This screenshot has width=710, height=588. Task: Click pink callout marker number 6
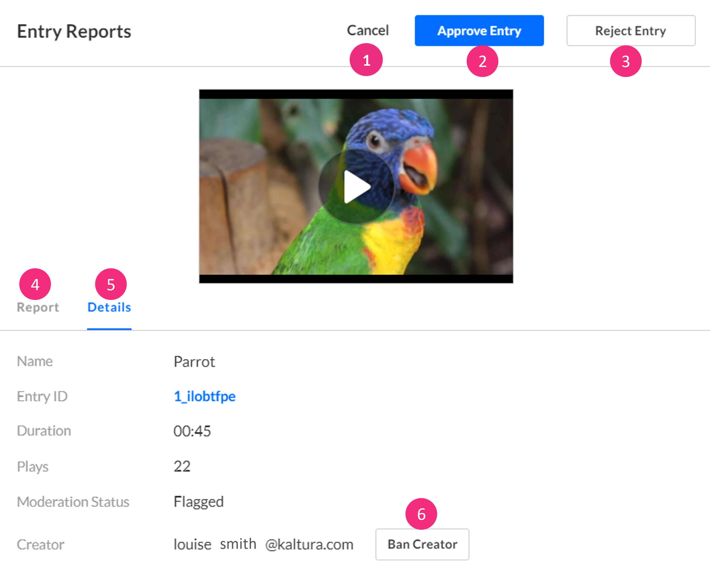pyautogui.click(x=421, y=514)
